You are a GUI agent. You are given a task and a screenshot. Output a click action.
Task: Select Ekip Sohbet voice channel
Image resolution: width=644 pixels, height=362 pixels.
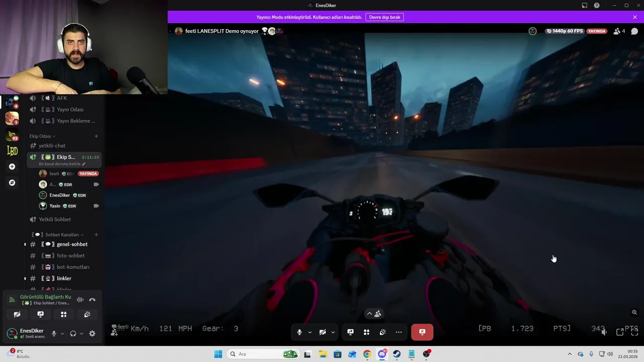pyautogui.click(x=64, y=157)
